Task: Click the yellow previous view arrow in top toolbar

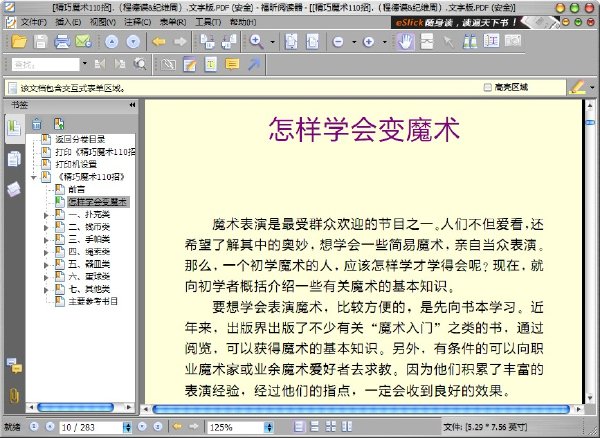Action: (x=158, y=41)
